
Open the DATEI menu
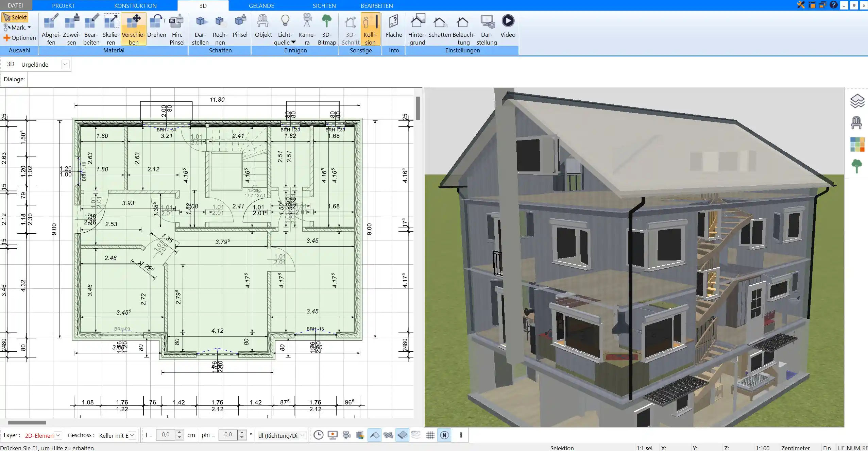pos(15,5)
